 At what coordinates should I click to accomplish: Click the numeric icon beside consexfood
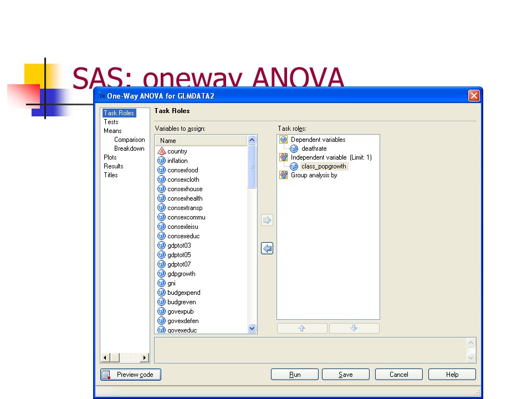[x=161, y=170]
